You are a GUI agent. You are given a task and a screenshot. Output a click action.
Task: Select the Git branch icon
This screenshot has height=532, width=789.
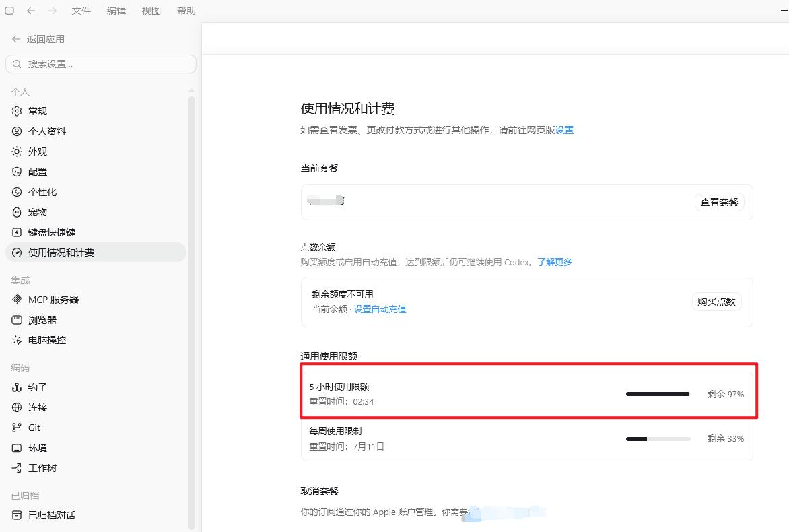17,428
